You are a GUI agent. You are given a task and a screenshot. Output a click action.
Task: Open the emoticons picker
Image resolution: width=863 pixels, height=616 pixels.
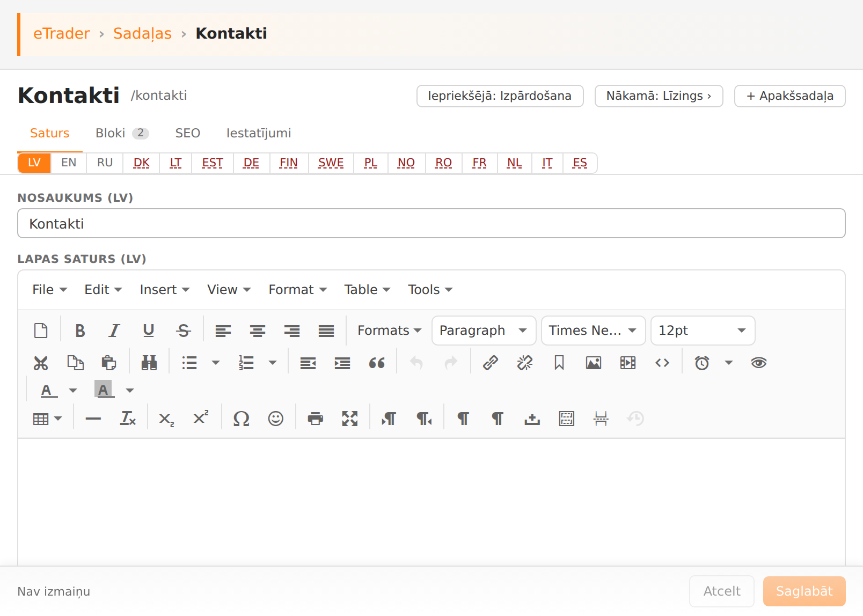(276, 419)
